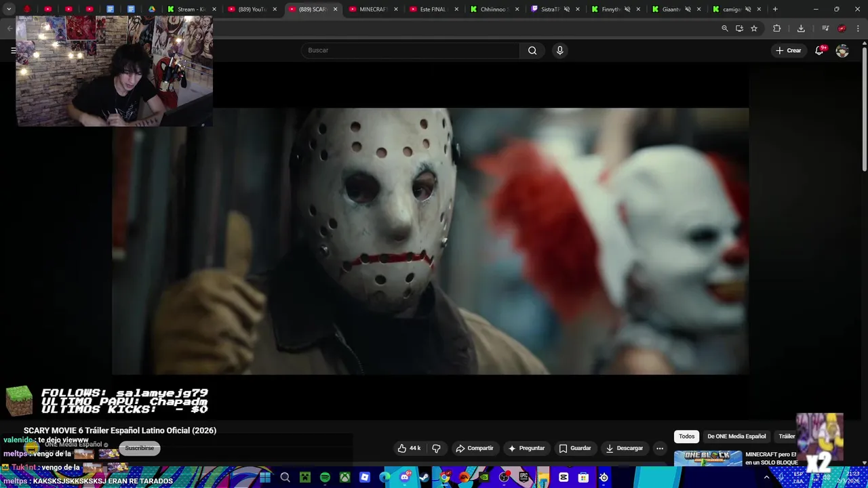This screenshot has width=868, height=488.
Task: Open the media control icon in toolbar
Action: click(x=825, y=28)
